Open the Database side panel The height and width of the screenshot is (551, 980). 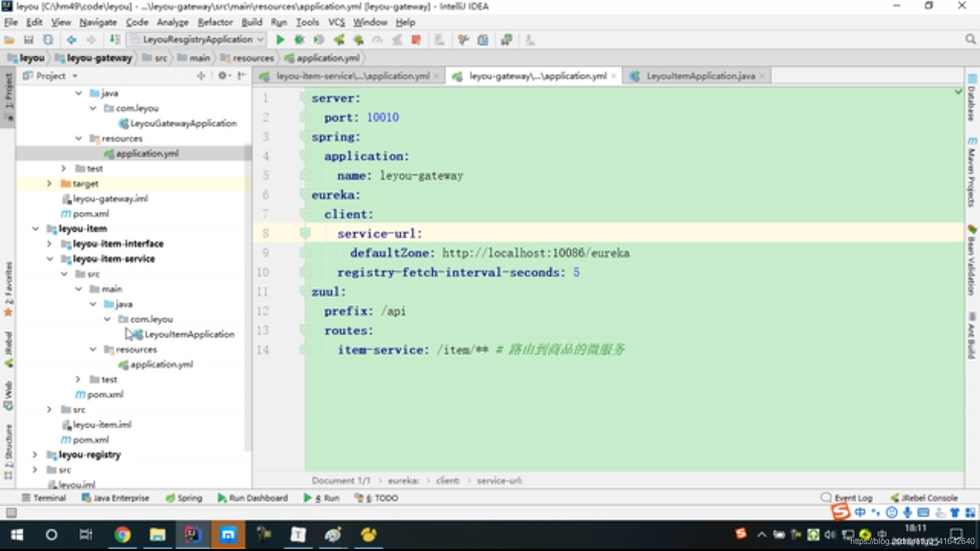click(971, 98)
